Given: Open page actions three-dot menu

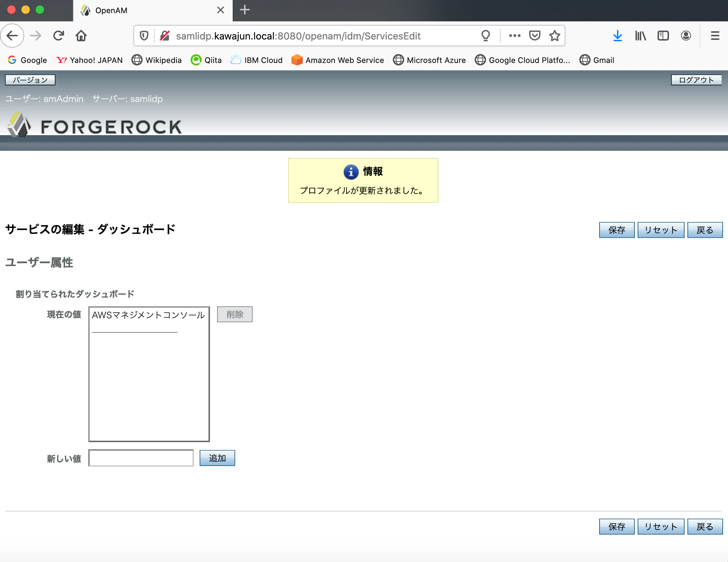Looking at the screenshot, I should pyautogui.click(x=515, y=36).
